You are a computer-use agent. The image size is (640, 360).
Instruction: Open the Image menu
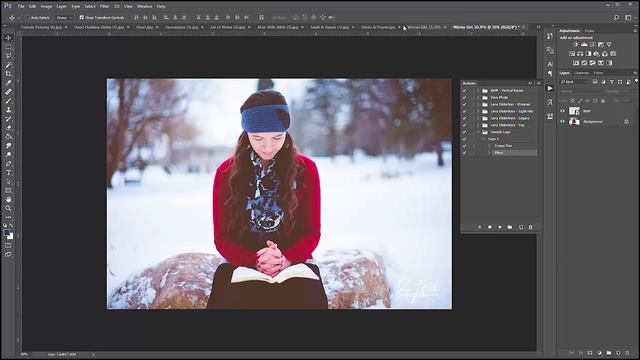pos(46,7)
